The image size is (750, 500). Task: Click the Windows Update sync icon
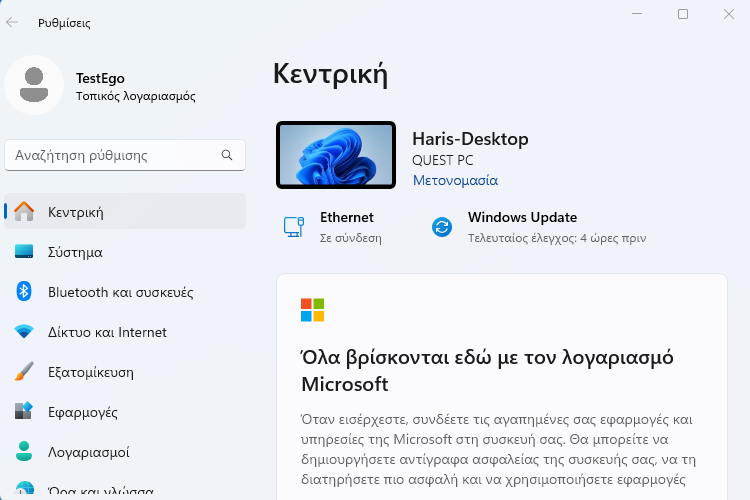coord(442,227)
